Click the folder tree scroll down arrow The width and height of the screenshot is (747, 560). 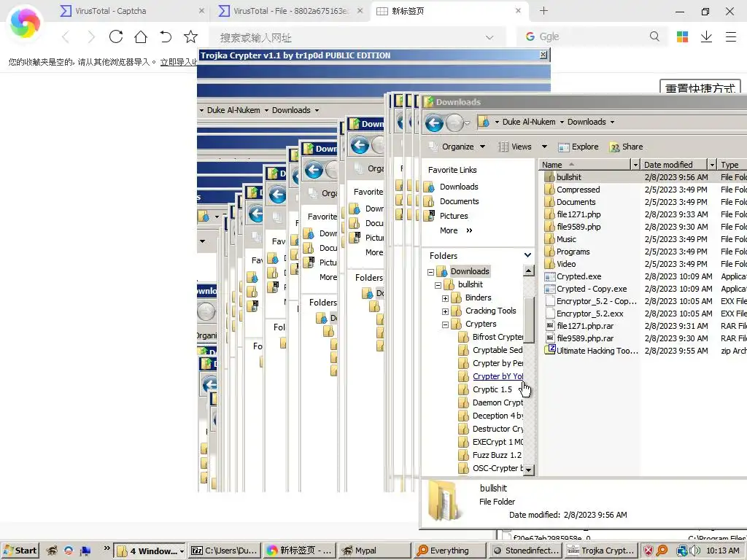pyautogui.click(x=528, y=470)
